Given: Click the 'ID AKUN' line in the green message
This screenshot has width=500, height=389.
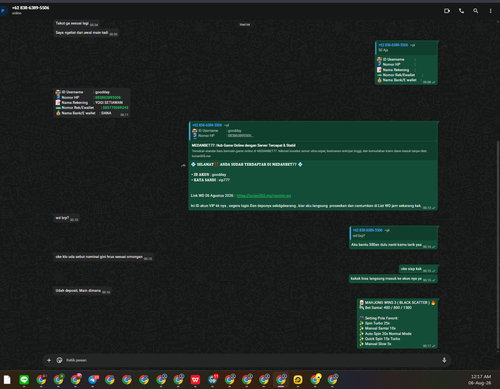Looking at the screenshot, I should coord(209,175).
